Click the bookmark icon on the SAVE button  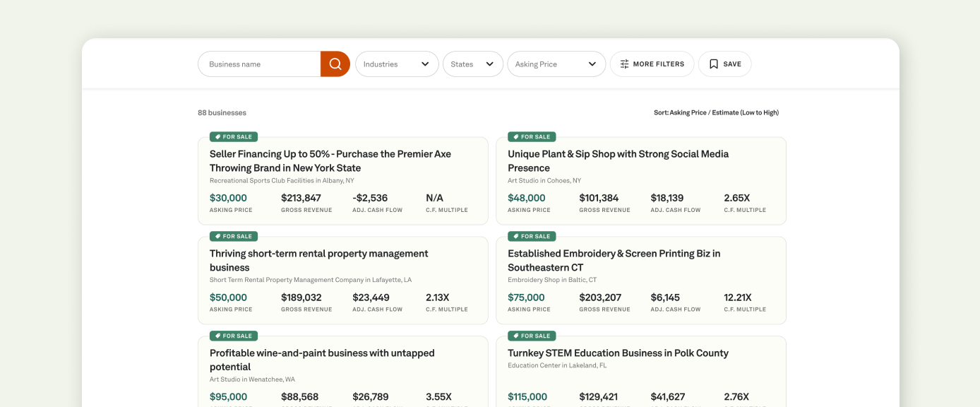tap(714, 64)
